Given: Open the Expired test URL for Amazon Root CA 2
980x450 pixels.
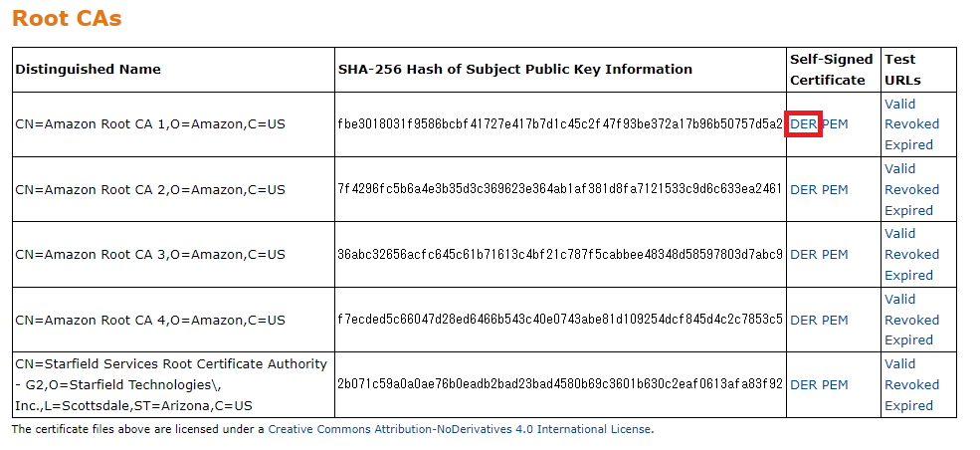Looking at the screenshot, I should point(908,211).
